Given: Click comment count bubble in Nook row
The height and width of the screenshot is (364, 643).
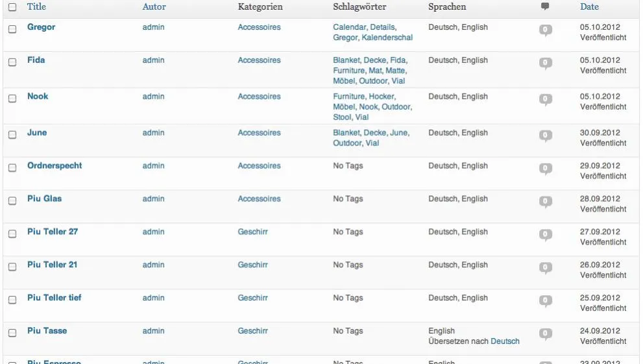Looking at the screenshot, I should pyautogui.click(x=546, y=100).
